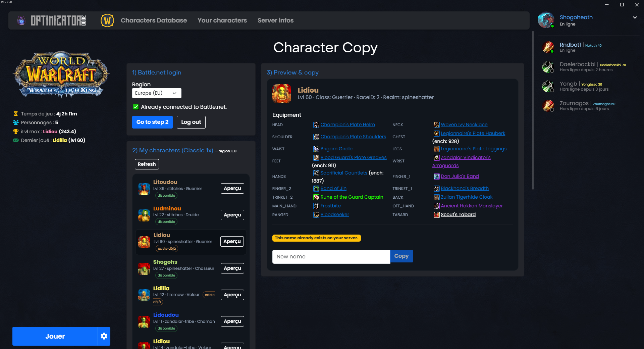Click Bloodseeker ranged item icon
Viewport: 644px width, 349px height.
pos(316,215)
